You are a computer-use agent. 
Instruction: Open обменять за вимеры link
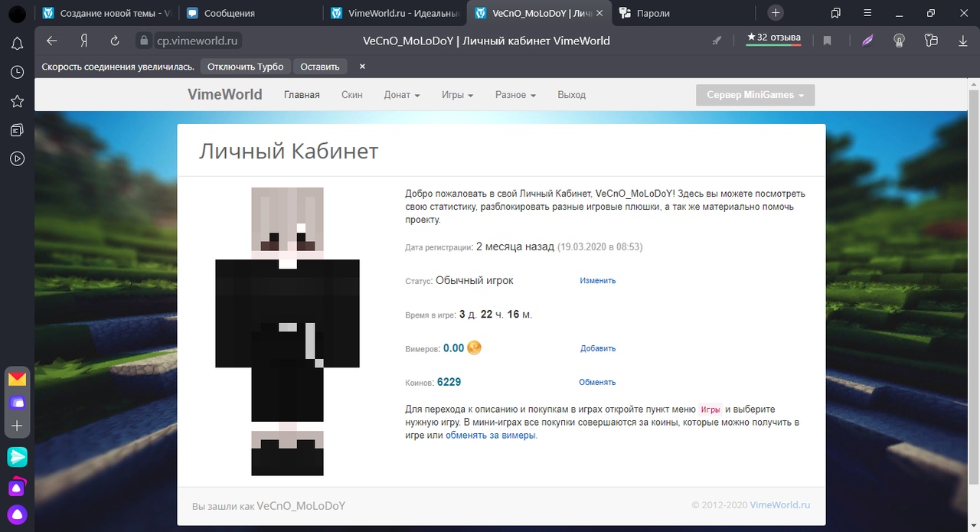tap(491, 435)
